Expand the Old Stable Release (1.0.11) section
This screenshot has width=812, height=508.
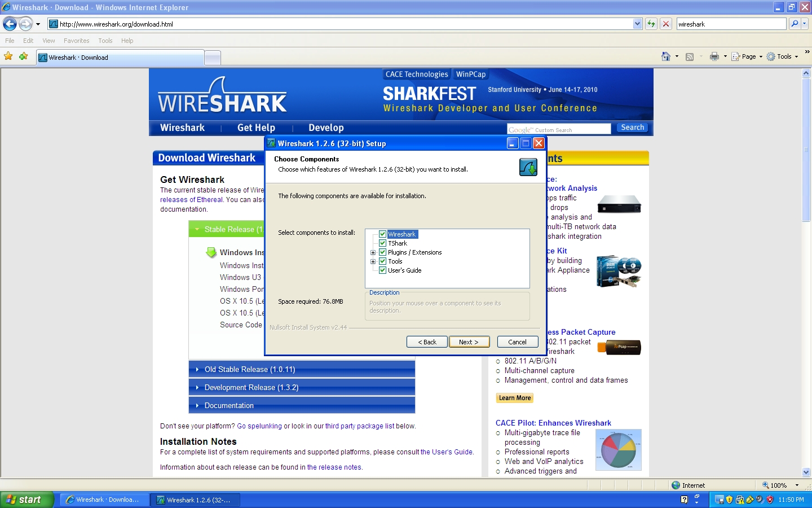pos(302,369)
